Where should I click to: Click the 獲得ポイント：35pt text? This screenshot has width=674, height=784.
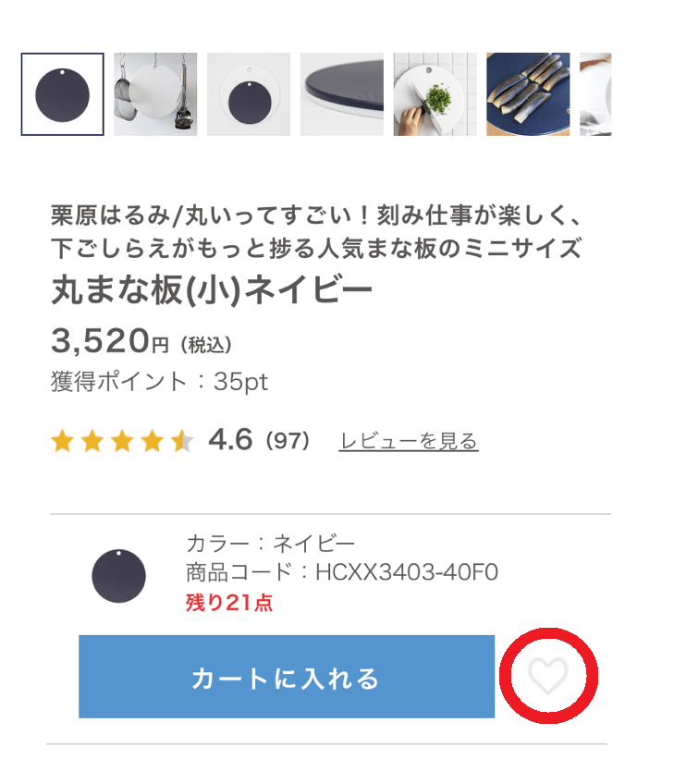point(159,382)
